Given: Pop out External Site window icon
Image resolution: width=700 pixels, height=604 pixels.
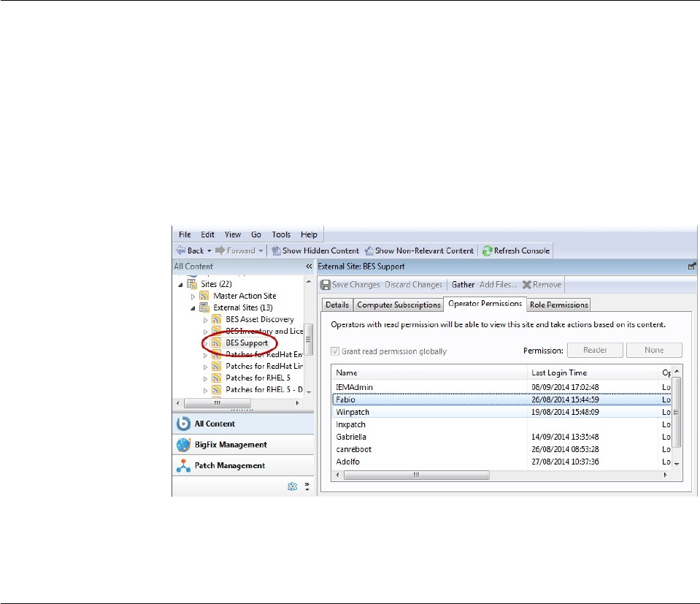Looking at the screenshot, I should click(692, 267).
